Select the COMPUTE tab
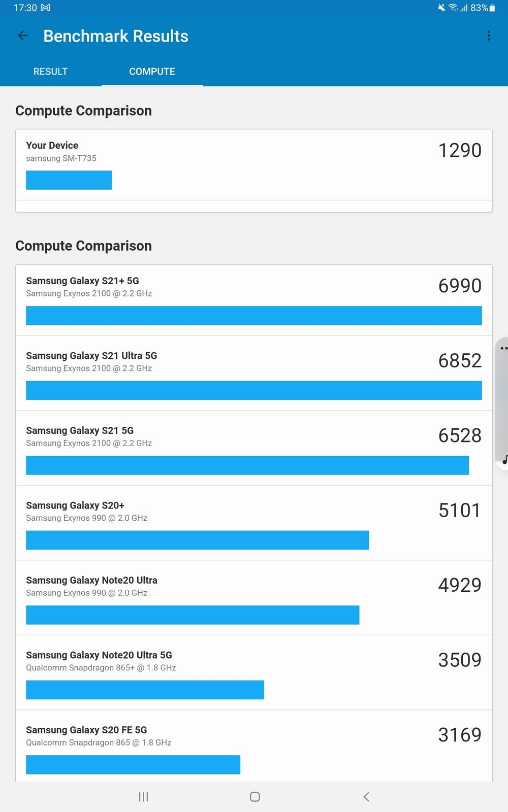 tap(152, 72)
